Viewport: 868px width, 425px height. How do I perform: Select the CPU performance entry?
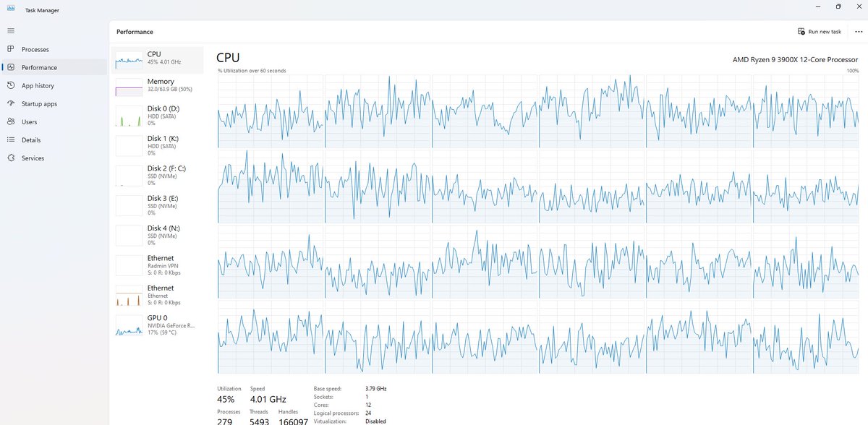pos(157,59)
